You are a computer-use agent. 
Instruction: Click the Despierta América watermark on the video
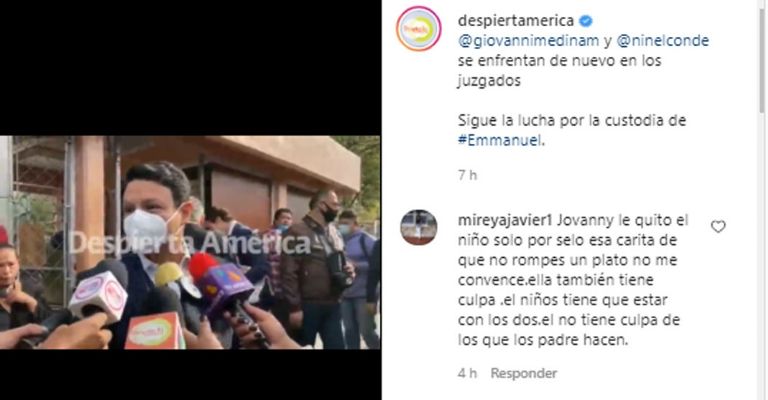coord(189,243)
